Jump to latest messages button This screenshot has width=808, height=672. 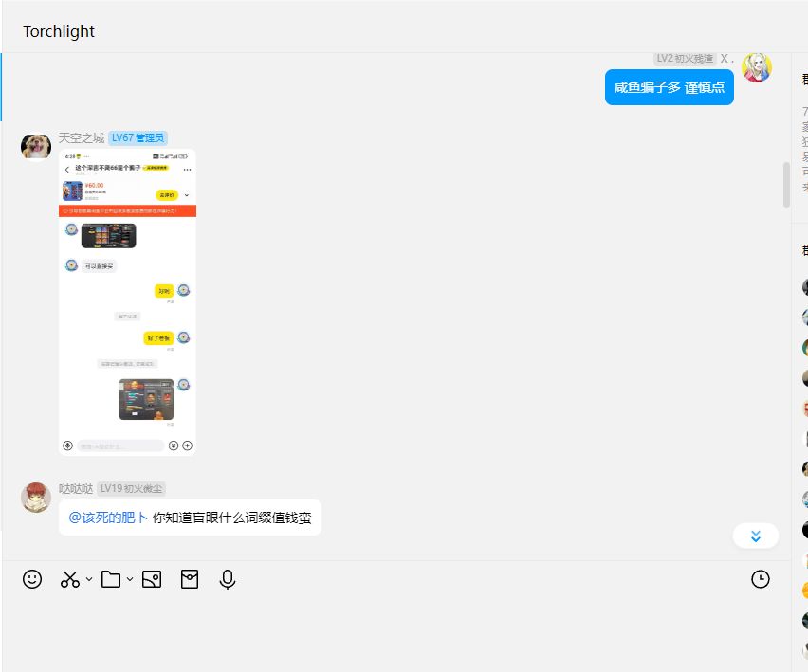[x=756, y=536]
